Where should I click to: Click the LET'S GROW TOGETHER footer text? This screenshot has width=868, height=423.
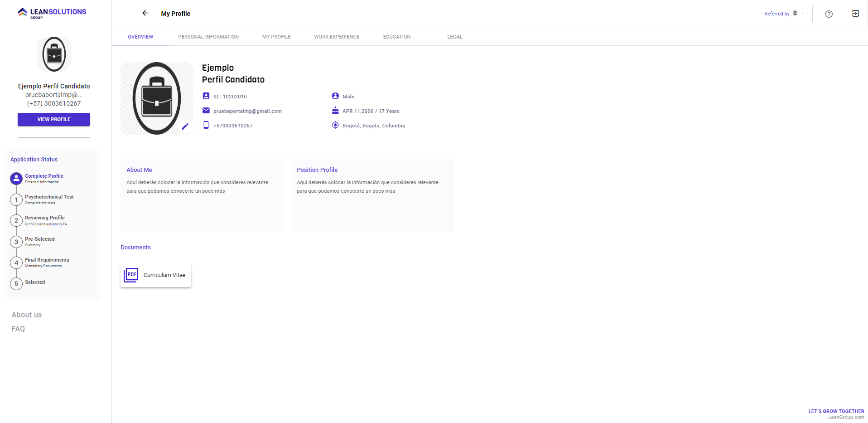pos(836,411)
